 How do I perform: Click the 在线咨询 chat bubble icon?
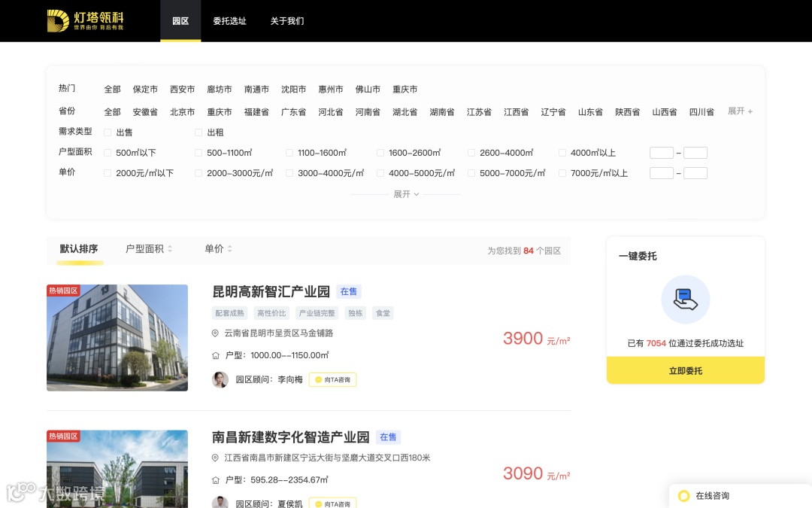[683, 496]
